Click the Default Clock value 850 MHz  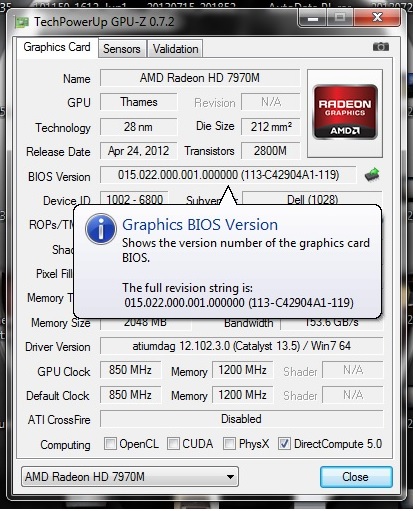(131, 395)
